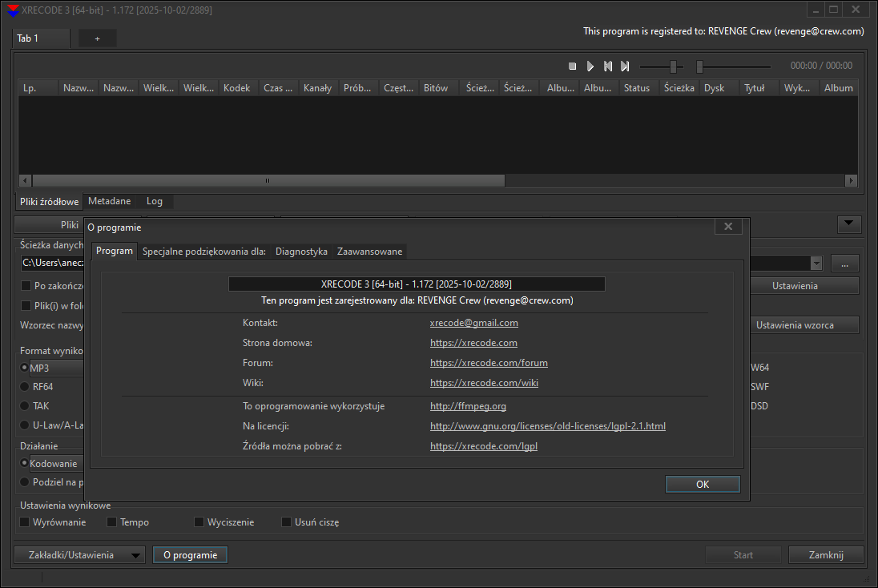Viewport: 878px width, 588px height.
Task: Expand output path combo box arrow
Action: pos(816,264)
